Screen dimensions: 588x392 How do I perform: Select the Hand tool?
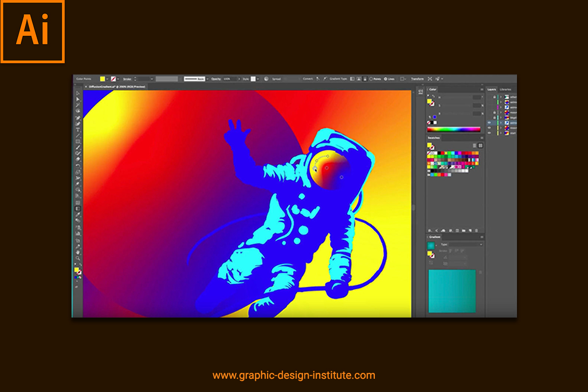coord(78,252)
